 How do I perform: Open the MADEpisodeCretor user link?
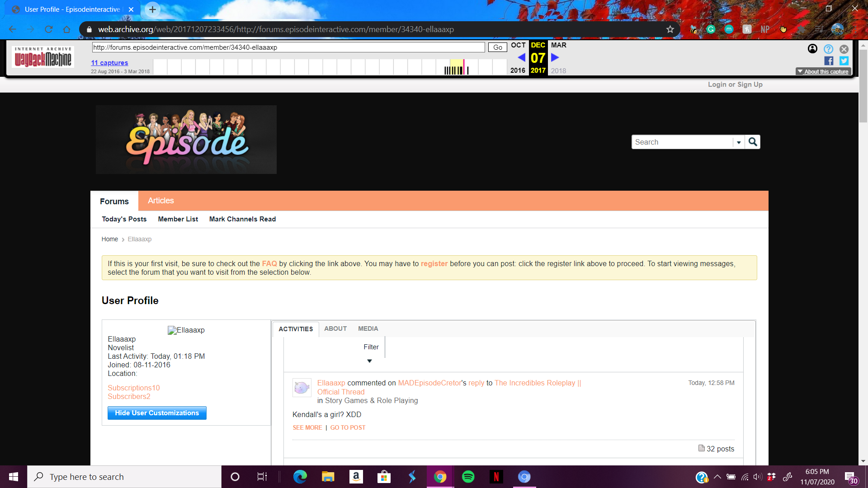pos(429,383)
